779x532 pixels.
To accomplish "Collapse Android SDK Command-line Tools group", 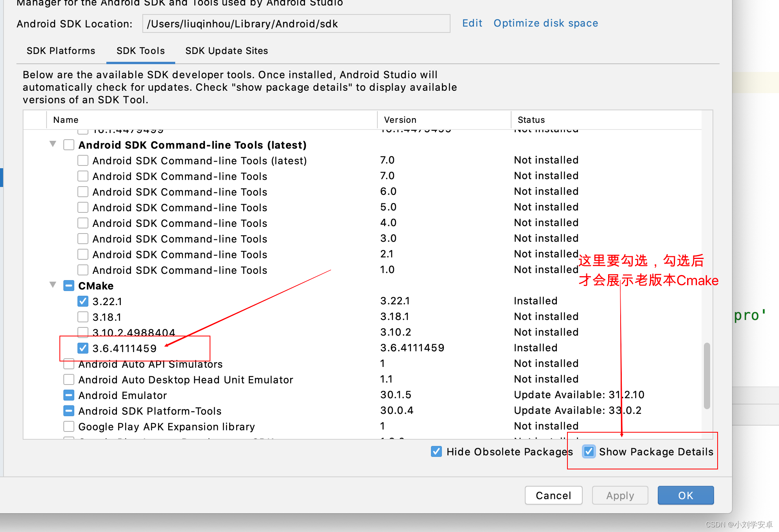I will tap(53, 144).
